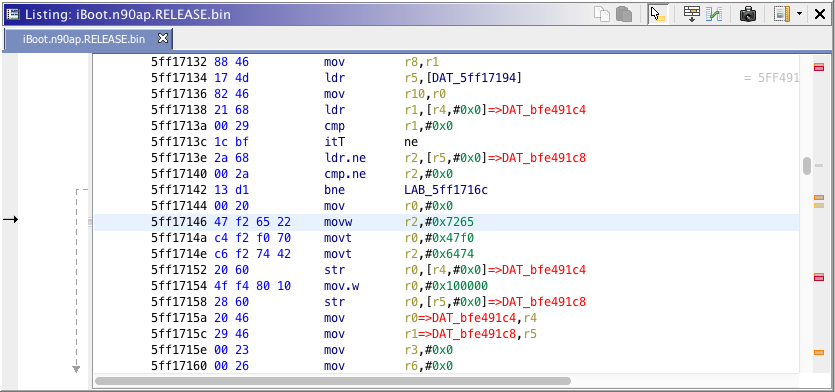The image size is (835, 392).
Task: Open the browser field formatter icon
Action: click(692, 14)
